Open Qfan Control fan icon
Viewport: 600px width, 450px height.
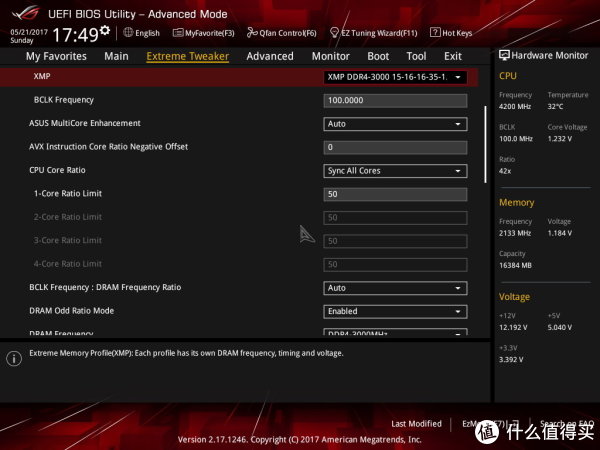[x=252, y=33]
